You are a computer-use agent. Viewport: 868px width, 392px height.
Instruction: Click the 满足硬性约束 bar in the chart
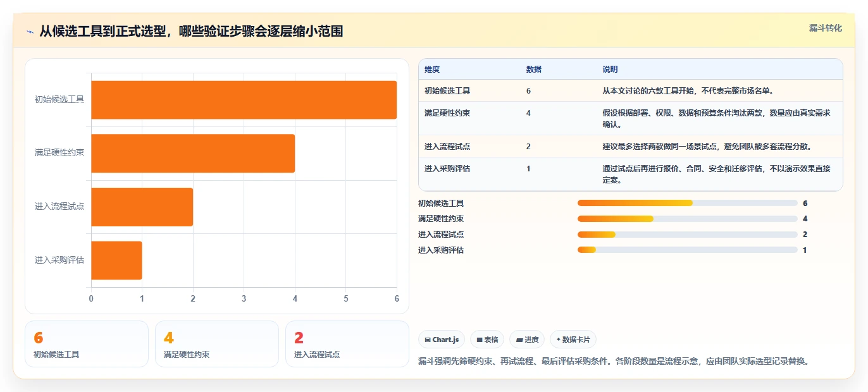tap(193, 153)
